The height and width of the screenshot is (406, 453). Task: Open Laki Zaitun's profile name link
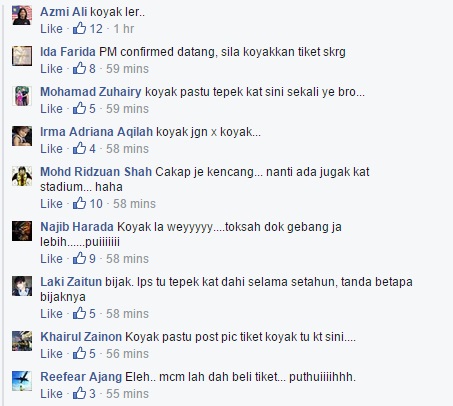click(71, 282)
